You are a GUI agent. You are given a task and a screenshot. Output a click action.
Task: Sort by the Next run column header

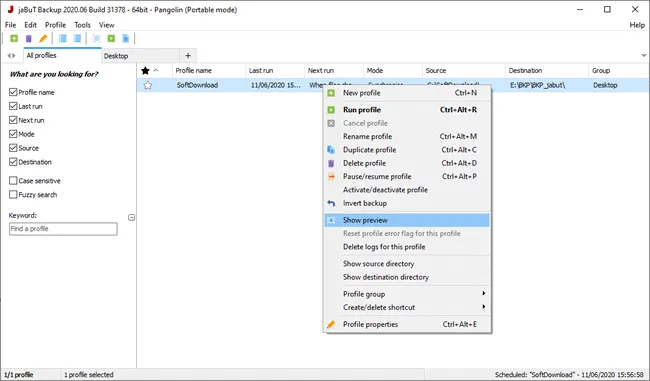coord(334,70)
